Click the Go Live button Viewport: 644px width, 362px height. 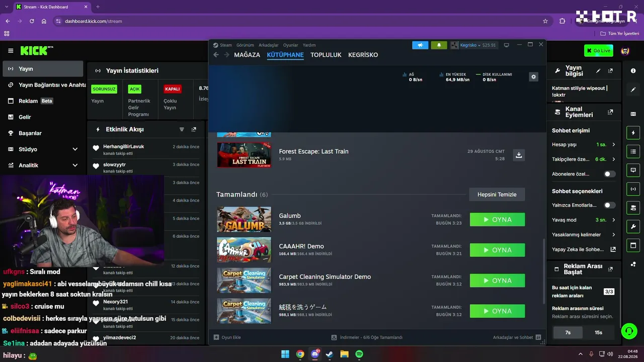[599, 50]
